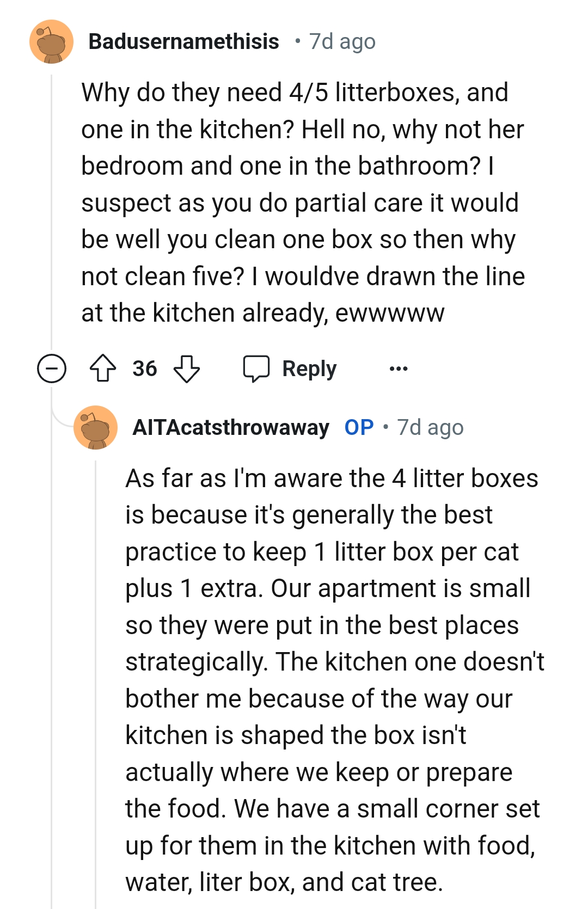Click the speech bubble reply icon
Image resolution: width=588 pixels, height=909 pixels.
point(256,368)
